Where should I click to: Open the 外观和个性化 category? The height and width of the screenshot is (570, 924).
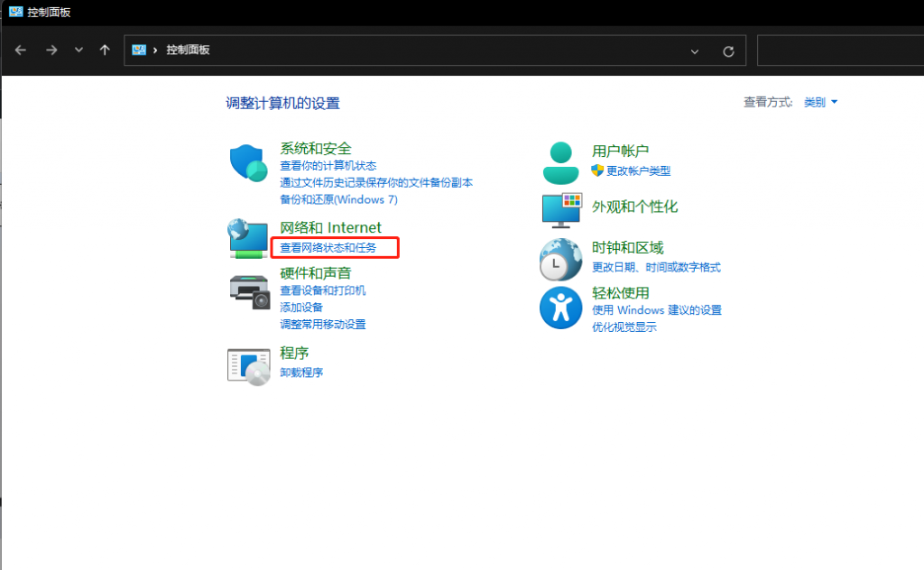(x=634, y=207)
